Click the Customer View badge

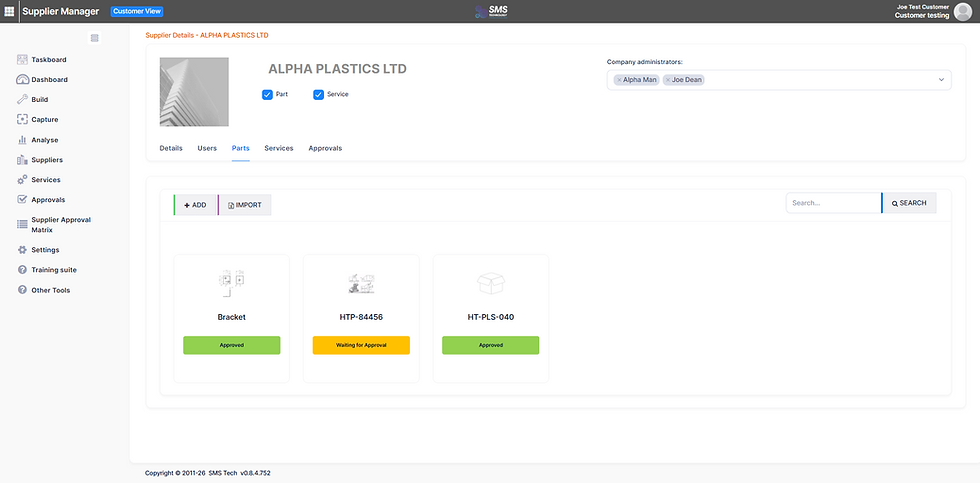coord(137,11)
